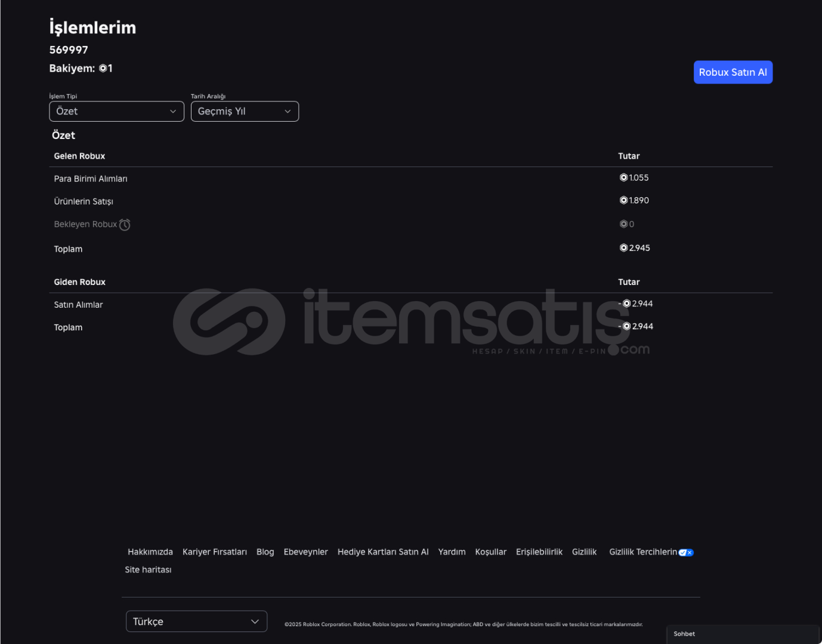Screen dimensions: 822x644
Task: Open the Erişilebilirlik footer link
Action: pyautogui.click(x=539, y=552)
